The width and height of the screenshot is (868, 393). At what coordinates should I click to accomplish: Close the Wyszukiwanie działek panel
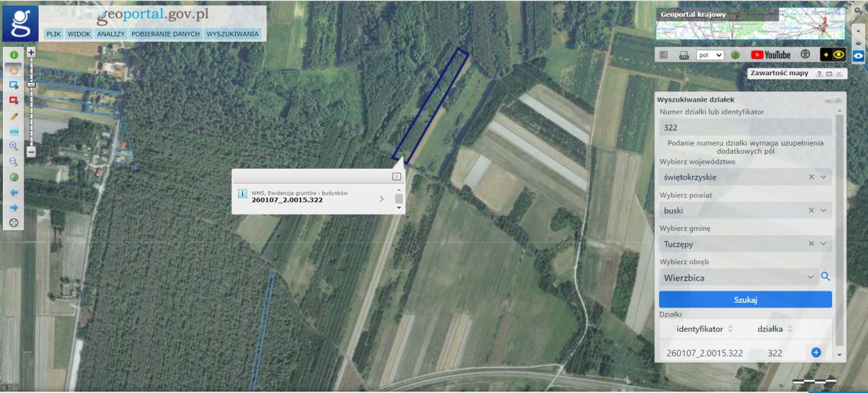[x=838, y=100]
